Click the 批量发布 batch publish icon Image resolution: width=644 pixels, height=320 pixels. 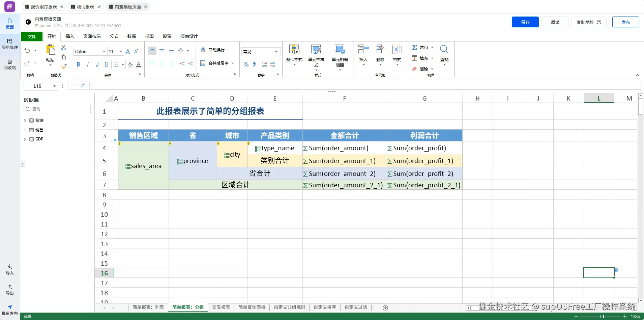pyautogui.click(x=10, y=307)
